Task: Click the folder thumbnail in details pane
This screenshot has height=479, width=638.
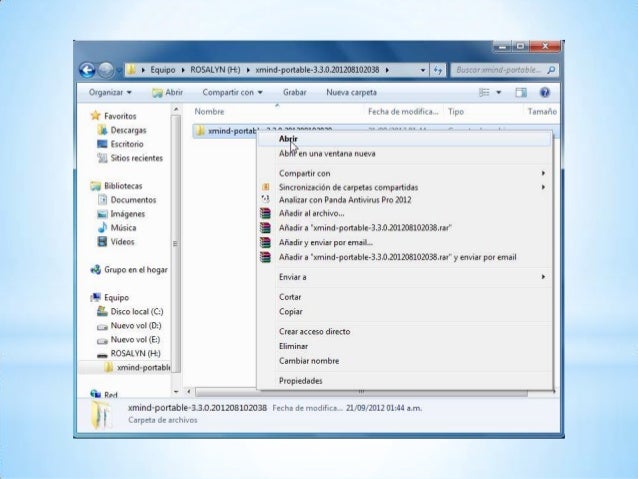Action: point(100,415)
